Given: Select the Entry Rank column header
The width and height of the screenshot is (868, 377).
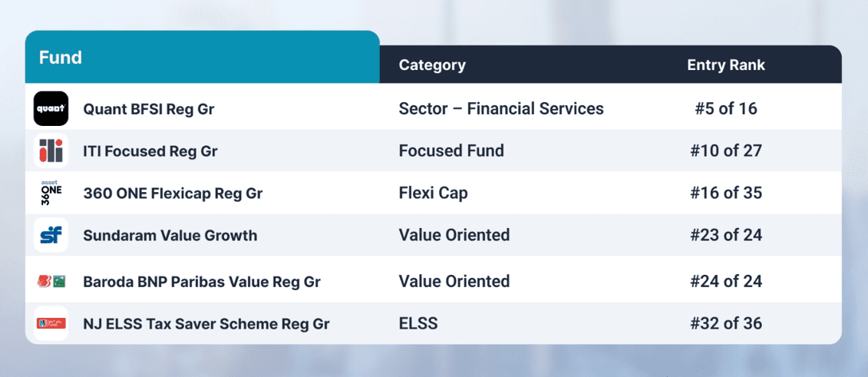Looking at the screenshot, I should (726, 64).
